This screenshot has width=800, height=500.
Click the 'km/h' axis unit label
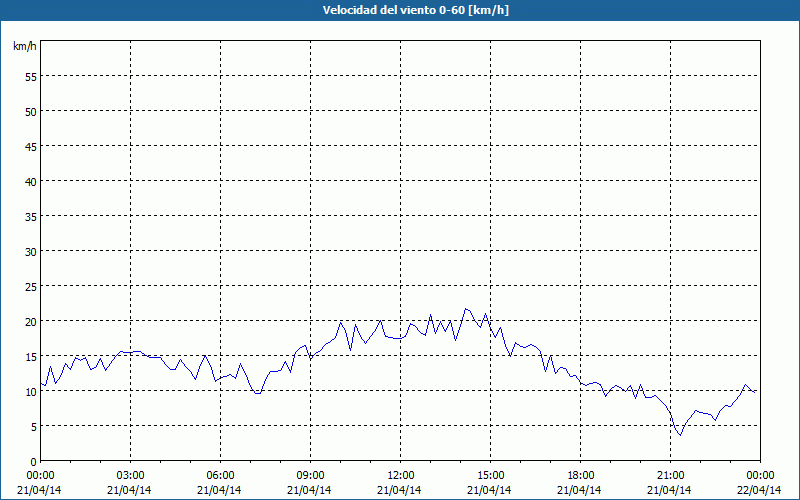[25, 46]
